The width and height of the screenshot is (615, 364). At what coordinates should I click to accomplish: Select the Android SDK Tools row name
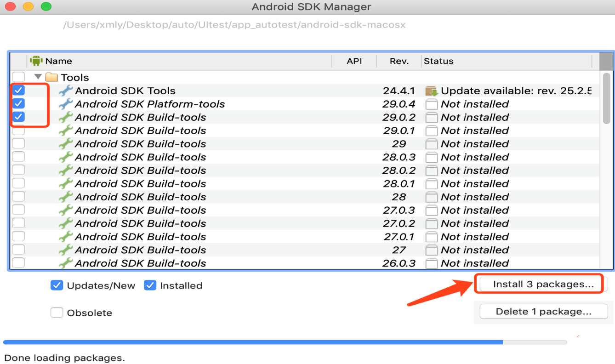[x=125, y=91]
